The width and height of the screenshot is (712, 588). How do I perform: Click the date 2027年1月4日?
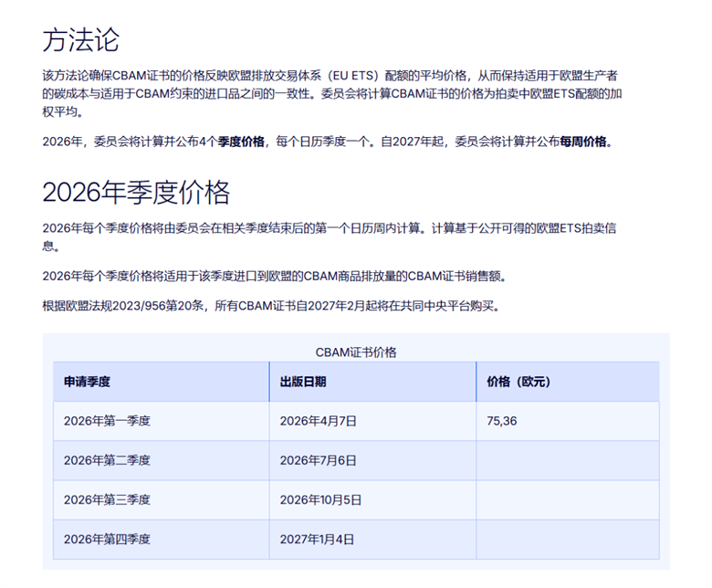[317, 540]
